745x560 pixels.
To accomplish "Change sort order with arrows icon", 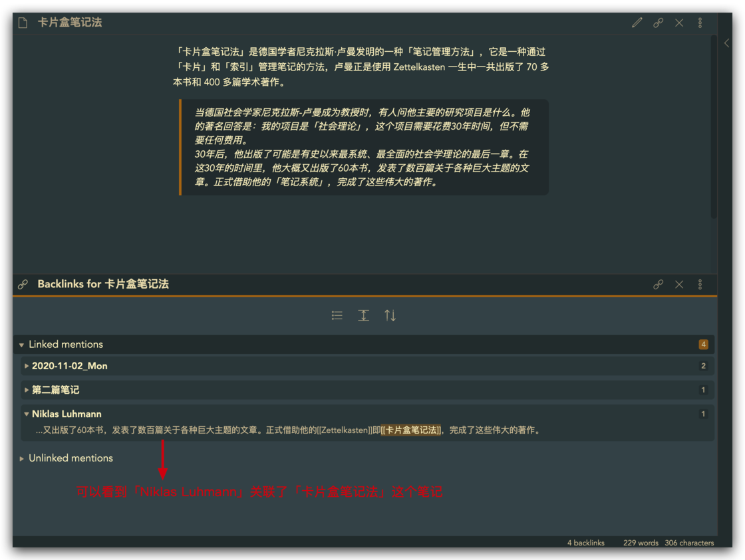I will [x=390, y=315].
